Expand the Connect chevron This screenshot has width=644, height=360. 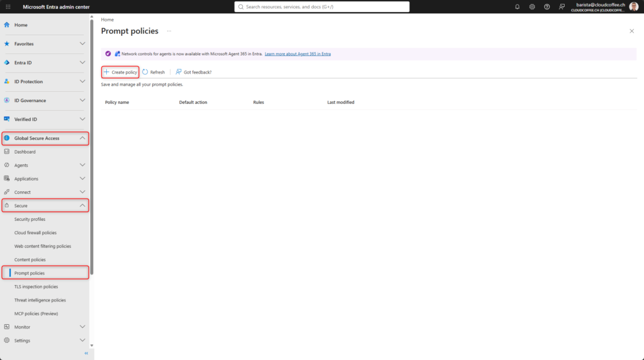82,192
